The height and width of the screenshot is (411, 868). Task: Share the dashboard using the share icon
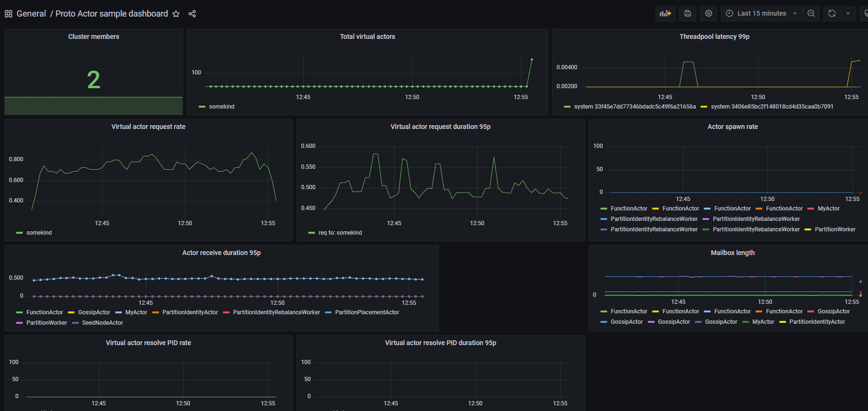[192, 14]
